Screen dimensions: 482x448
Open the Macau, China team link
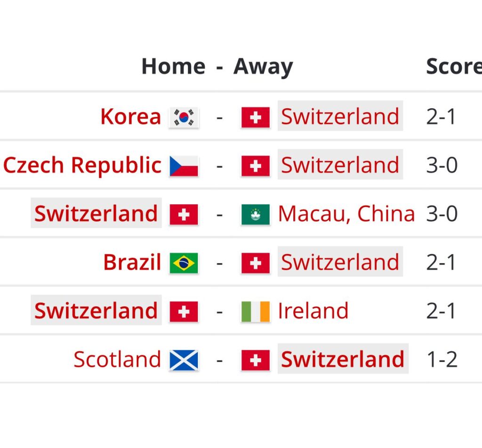346,214
